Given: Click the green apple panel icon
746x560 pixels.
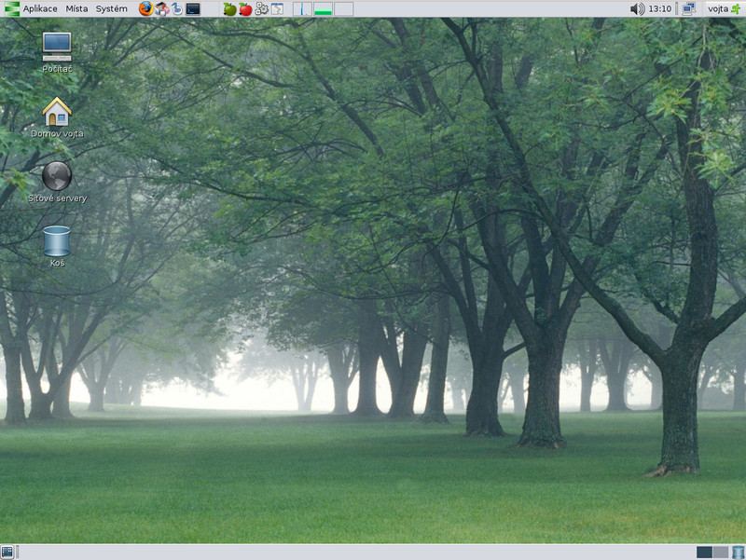Looking at the screenshot, I should [x=229, y=8].
